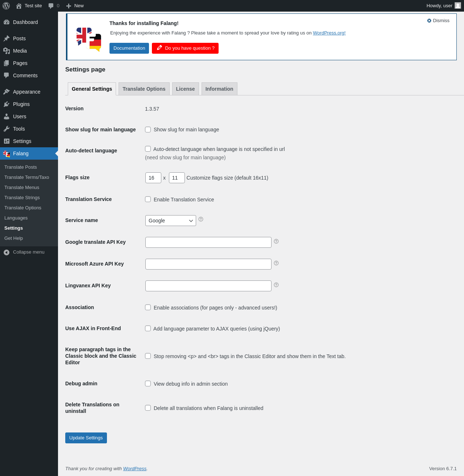This screenshot has height=476, width=464.
Task: Click the Dashboard gauge icon
Action: click(7, 22)
